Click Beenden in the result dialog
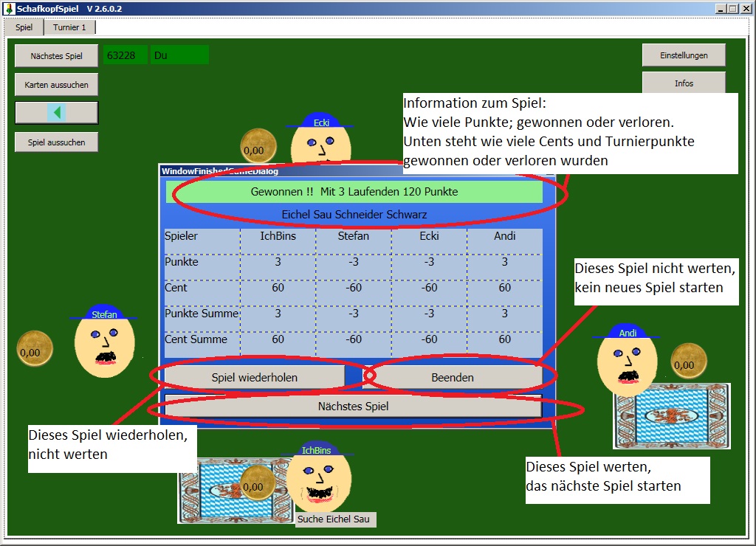Image resolution: width=756 pixels, height=546 pixels. [453, 377]
